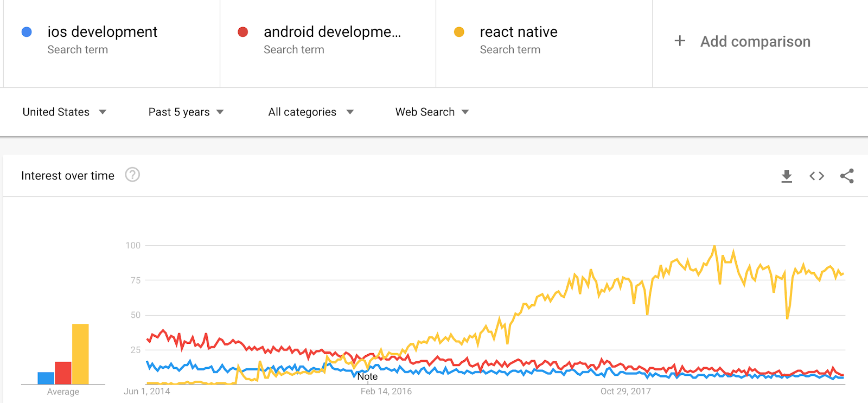Change the Web Search type dropdown
Image resolution: width=868 pixels, height=403 pixels.
coord(432,112)
